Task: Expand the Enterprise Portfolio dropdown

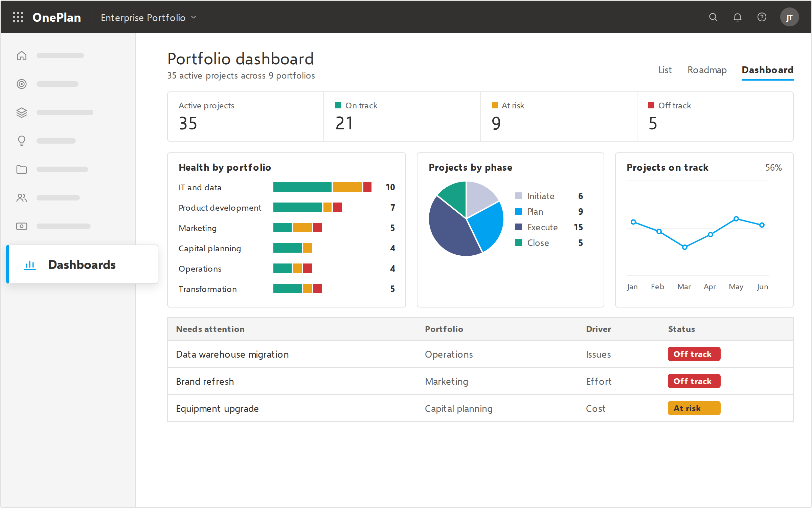Action: tap(149, 18)
